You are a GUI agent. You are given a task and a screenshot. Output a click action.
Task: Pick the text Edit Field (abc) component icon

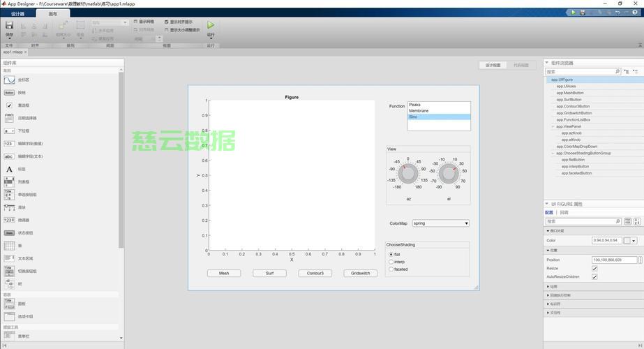point(10,156)
